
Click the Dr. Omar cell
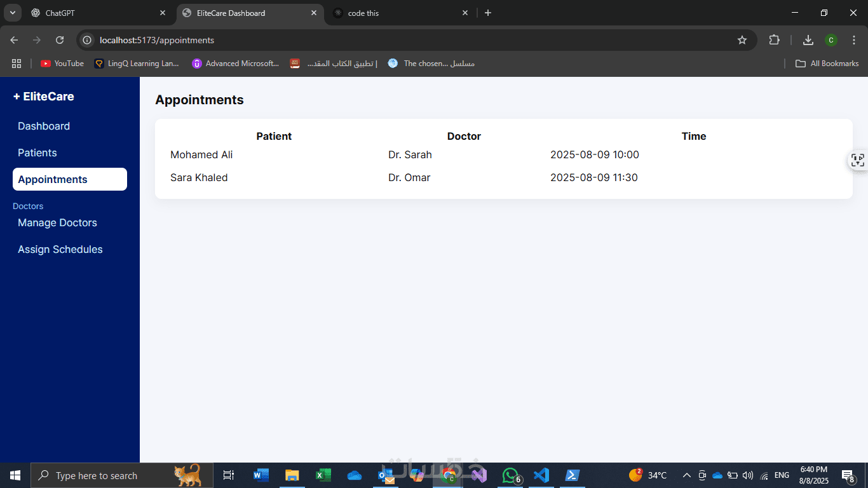point(409,177)
